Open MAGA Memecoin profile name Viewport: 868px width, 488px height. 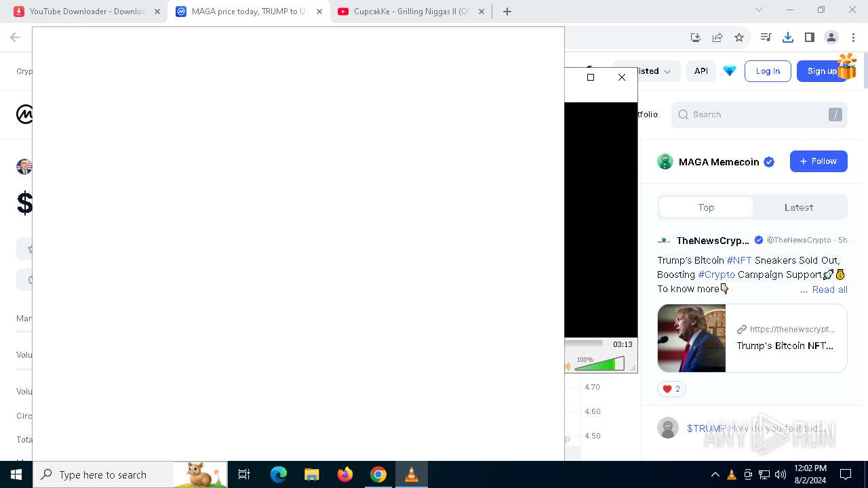point(719,162)
